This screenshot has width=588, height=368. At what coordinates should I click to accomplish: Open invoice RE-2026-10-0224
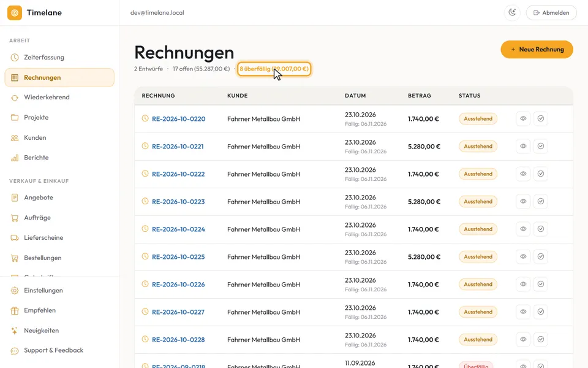pos(178,229)
